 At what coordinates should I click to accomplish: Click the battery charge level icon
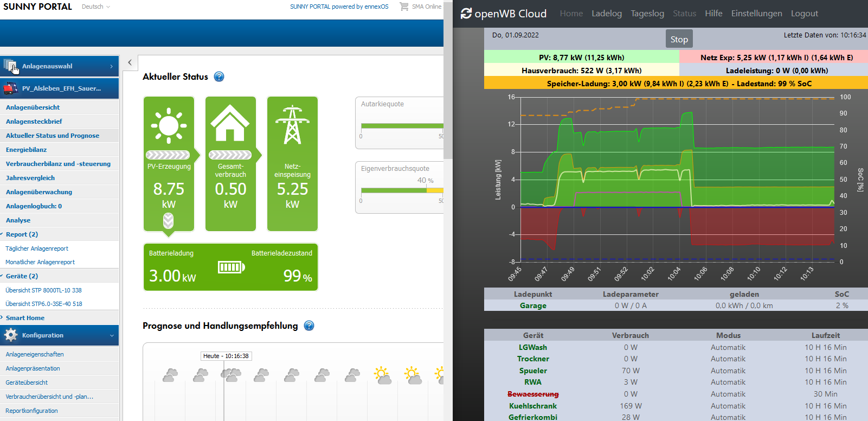click(x=231, y=267)
